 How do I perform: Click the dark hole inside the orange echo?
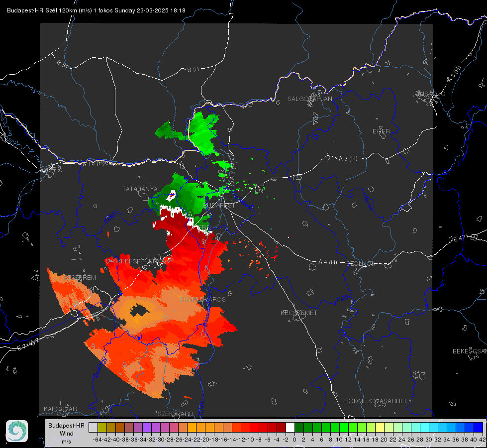pyautogui.click(x=139, y=310)
